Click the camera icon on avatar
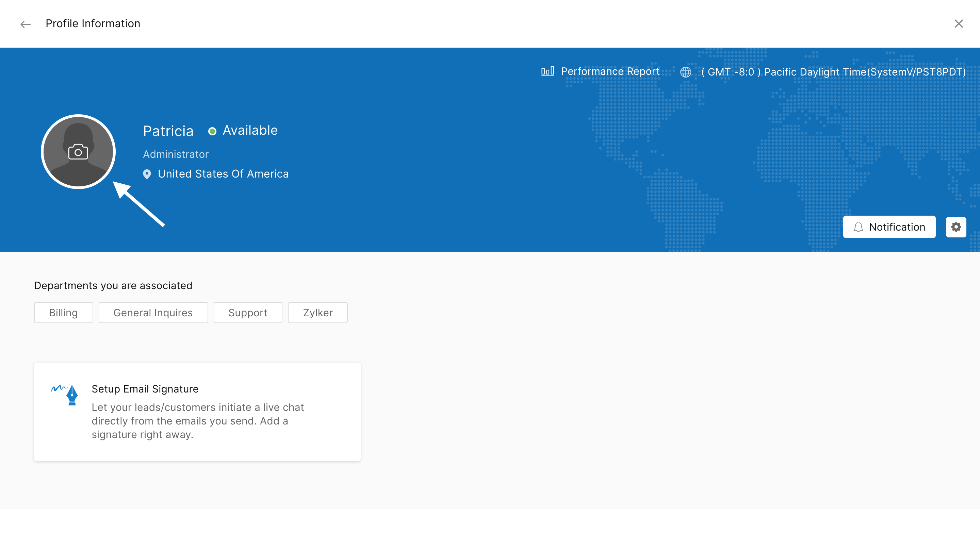980x534 pixels. 78,152
